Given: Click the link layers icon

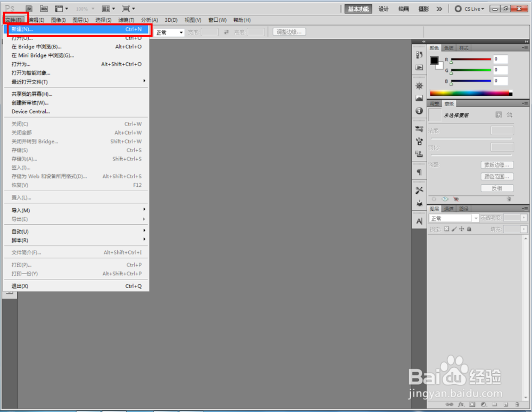Looking at the screenshot, I should 449,404.
